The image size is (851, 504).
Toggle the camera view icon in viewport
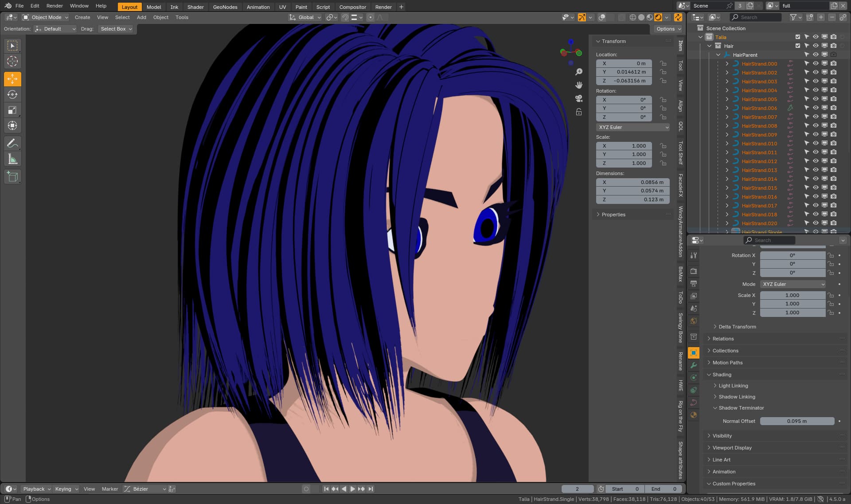pyautogui.click(x=579, y=98)
